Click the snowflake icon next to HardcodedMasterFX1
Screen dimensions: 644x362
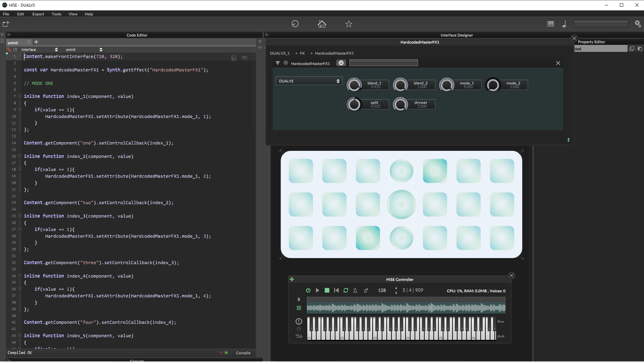coord(286,63)
